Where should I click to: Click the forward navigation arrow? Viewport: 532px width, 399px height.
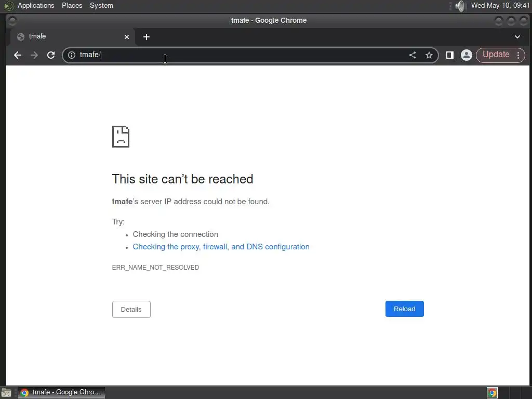pos(34,55)
